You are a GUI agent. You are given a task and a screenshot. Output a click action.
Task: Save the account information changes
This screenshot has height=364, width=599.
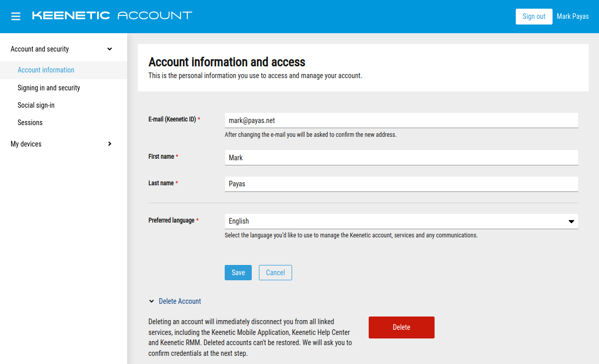coord(238,273)
